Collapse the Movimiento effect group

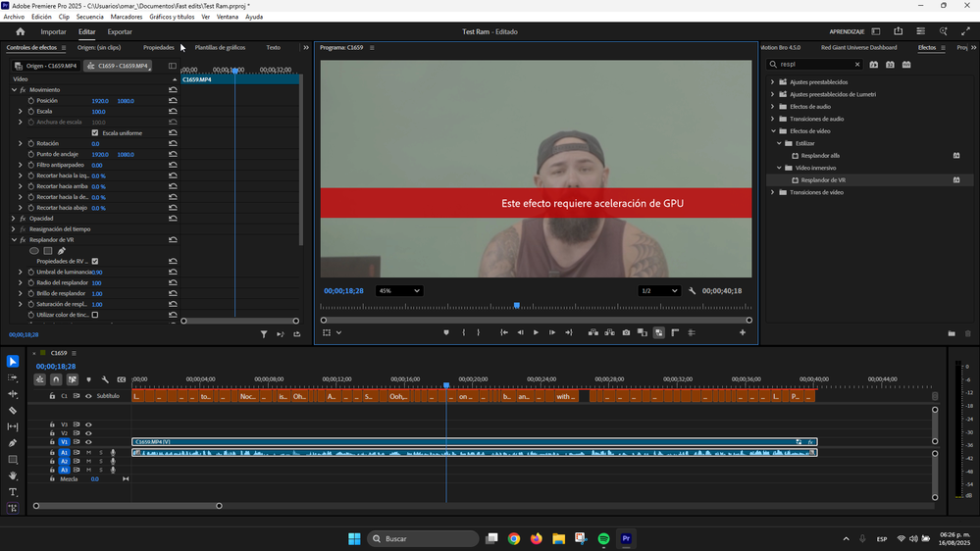point(14,90)
